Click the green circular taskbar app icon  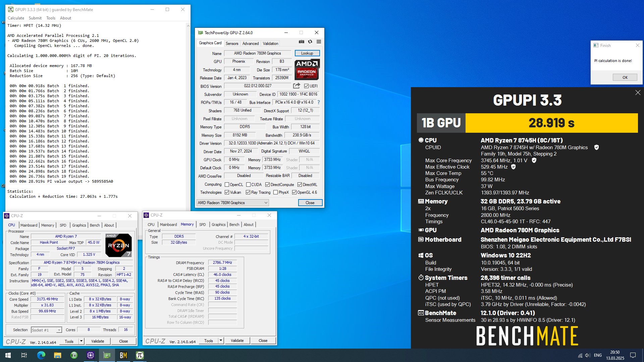[x=74, y=355]
